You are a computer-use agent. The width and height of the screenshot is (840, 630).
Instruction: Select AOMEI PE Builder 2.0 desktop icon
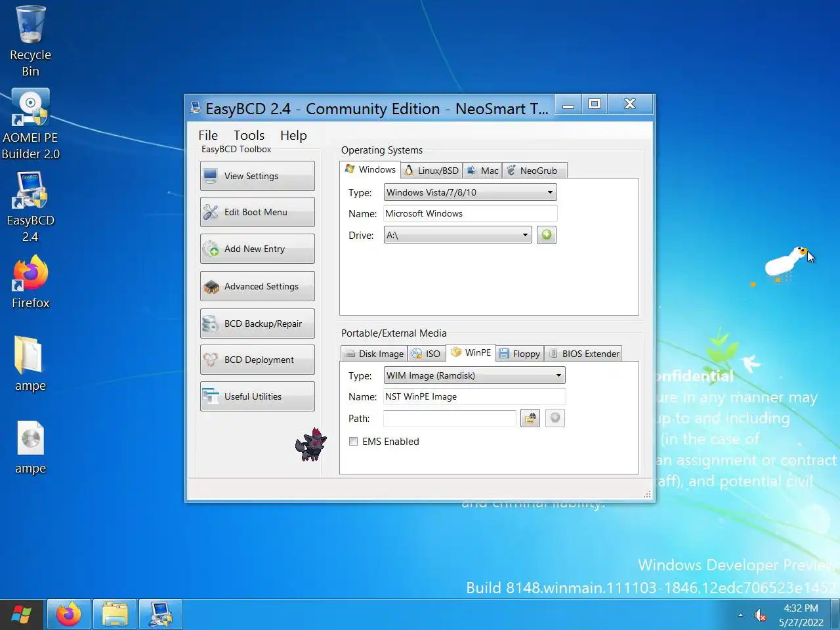click(30, 125)
